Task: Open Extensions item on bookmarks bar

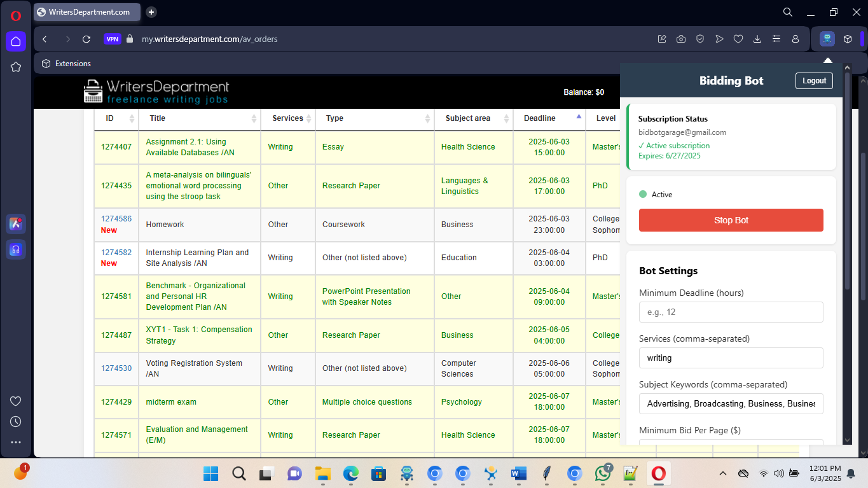Action: pos(66,64)
